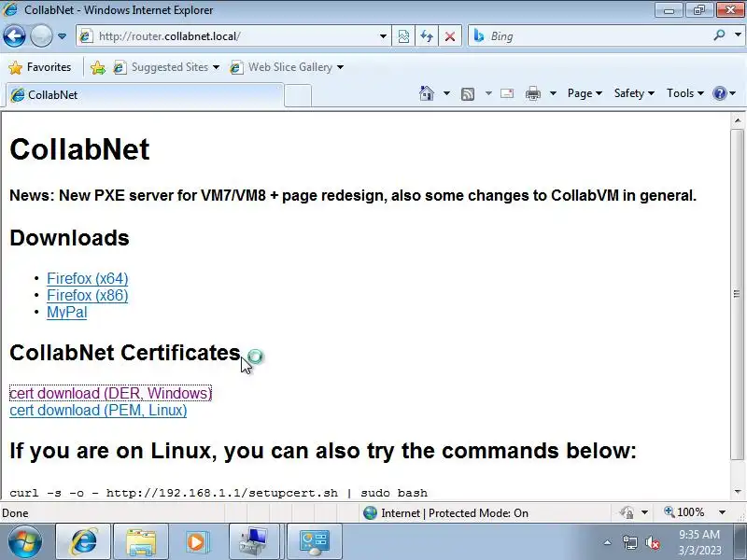Open Windows Media Player taskbar icon

click(196, 541)
